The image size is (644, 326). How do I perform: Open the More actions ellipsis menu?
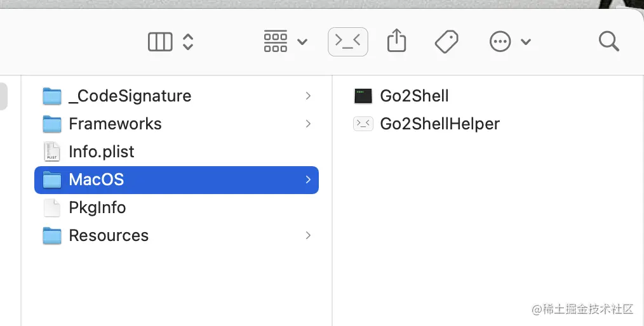click(500, 42)
